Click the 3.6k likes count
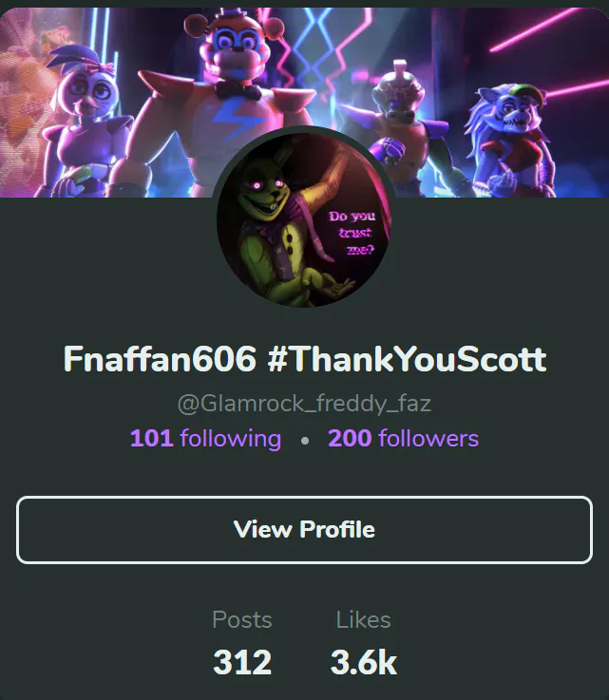The width and height of the screenshot is (609, 700). point(364,662)
